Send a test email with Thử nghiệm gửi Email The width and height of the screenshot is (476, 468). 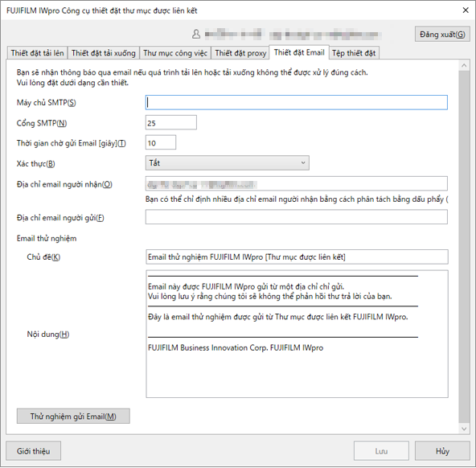(x=73, y=416)
